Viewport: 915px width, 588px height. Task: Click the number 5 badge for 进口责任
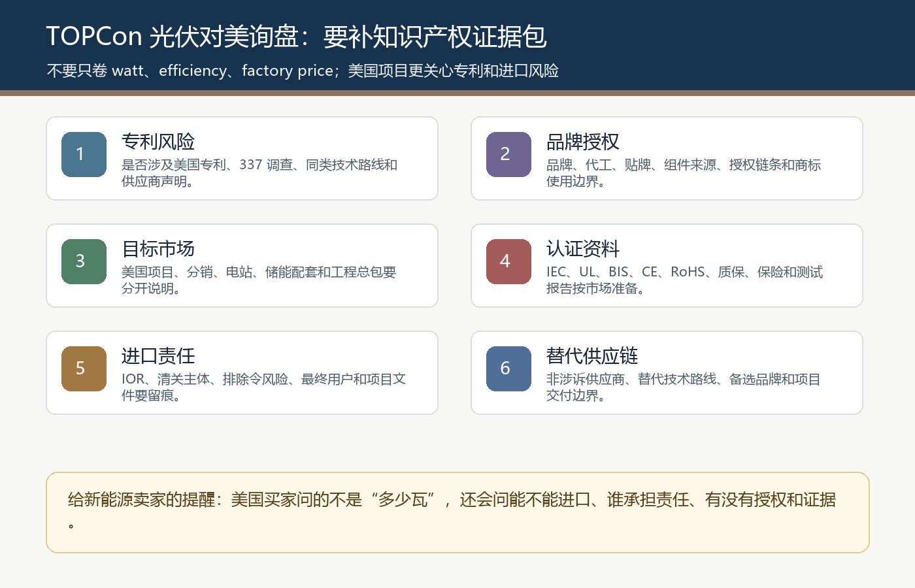pyautogui.click(x=84, y=368)
